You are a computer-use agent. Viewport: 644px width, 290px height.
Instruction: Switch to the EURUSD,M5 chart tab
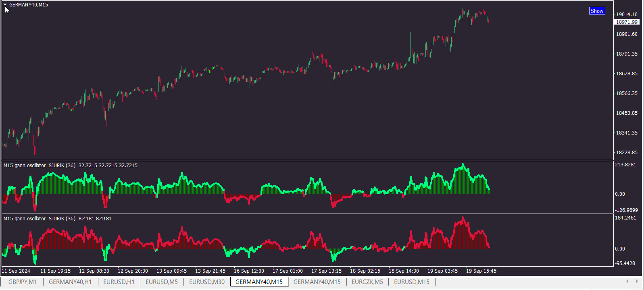[162, 282]
